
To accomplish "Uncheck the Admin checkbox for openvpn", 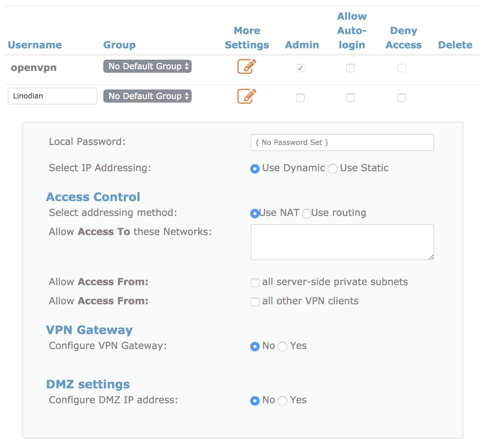I will click(x=300, y=68).
